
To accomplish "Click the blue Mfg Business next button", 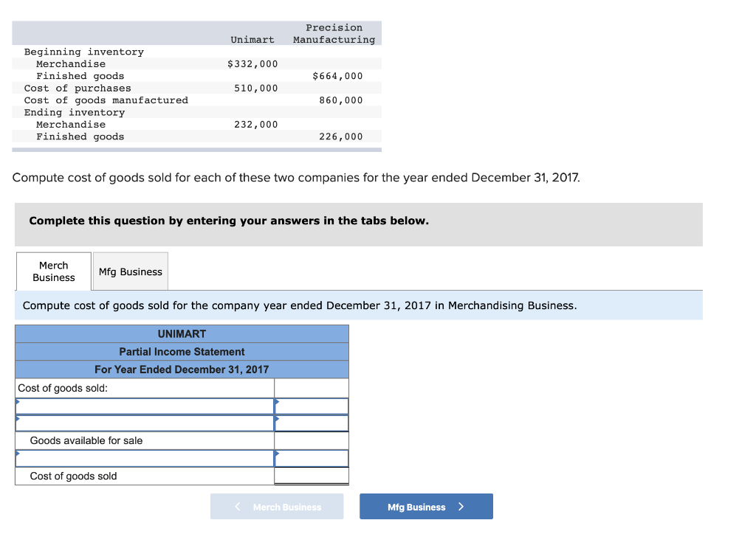I will point(426,506).
